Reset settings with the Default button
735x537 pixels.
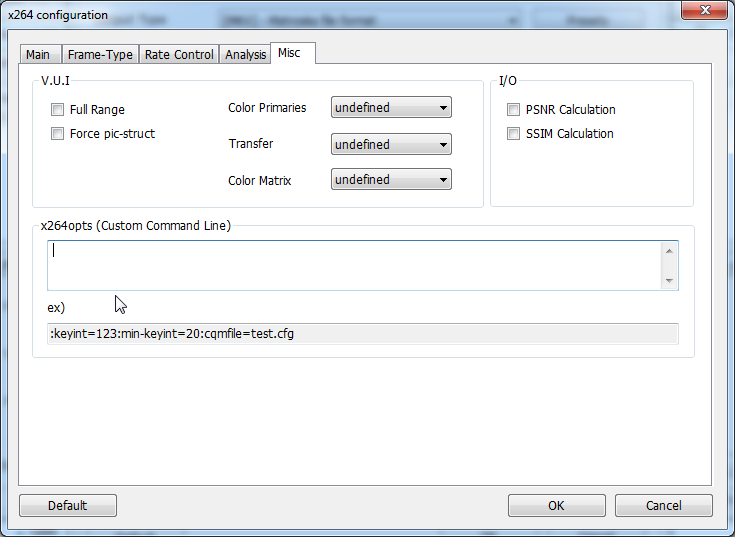68,506
